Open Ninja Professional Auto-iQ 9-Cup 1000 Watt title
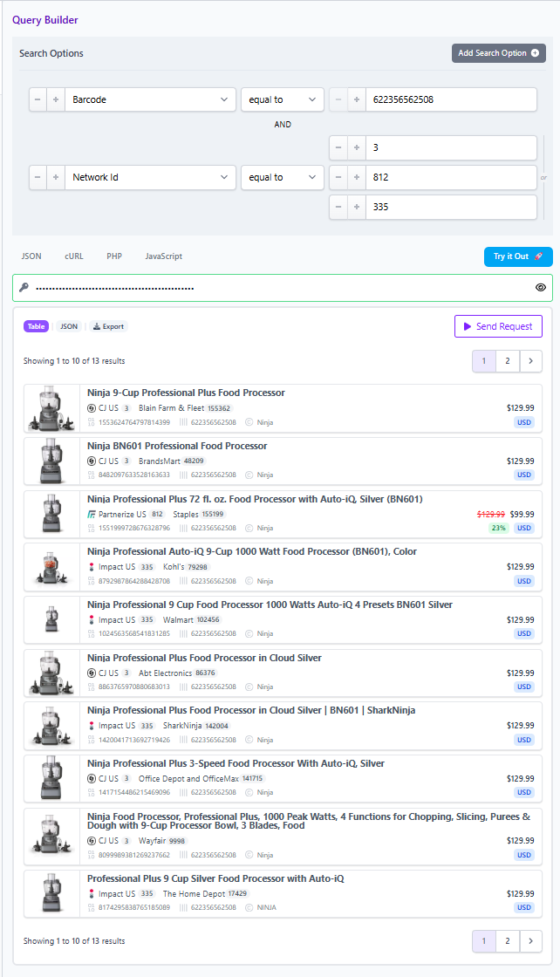This screenshot has width=560, height=977. click(252, 552)
